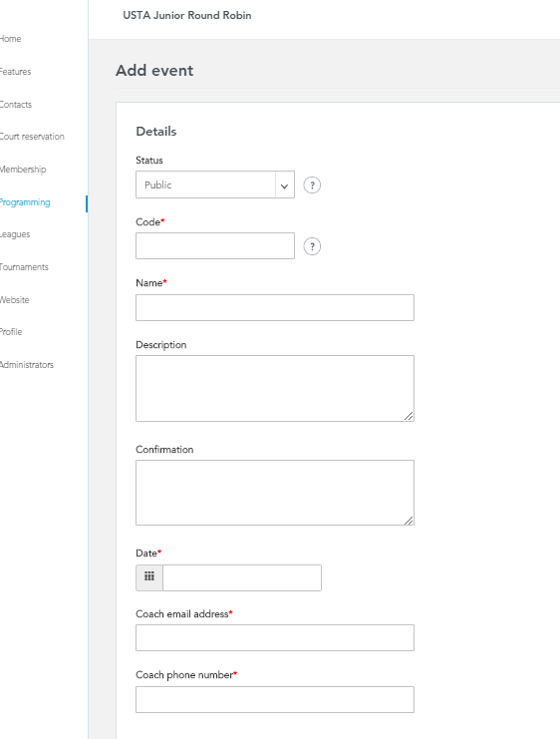Image resolution: width=560 pixels, height=739 pixels.
Task: Click the Confirmation box resize grip
Action: point(409,520)
